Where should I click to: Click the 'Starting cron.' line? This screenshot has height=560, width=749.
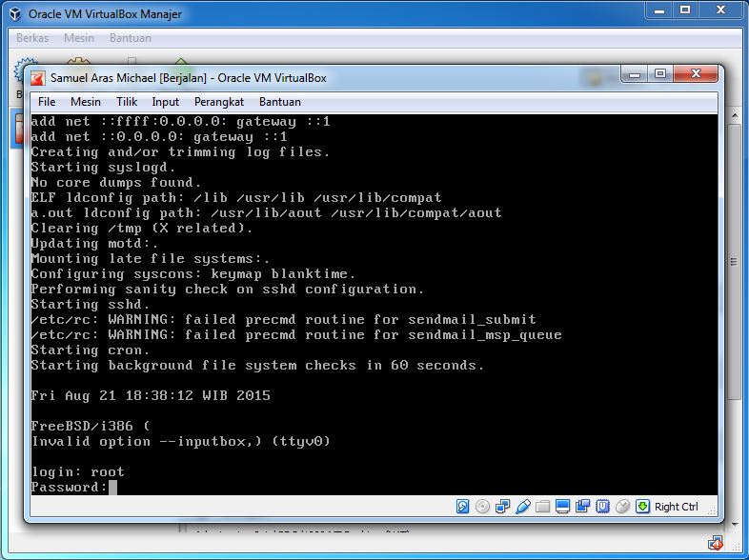(91, 350)
